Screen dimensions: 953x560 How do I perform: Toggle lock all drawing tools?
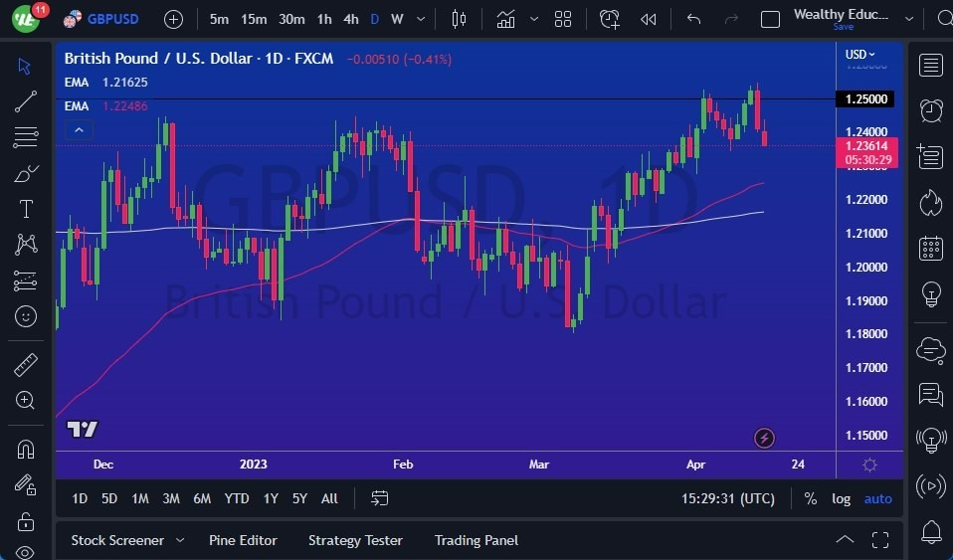(x=26, y=521)
